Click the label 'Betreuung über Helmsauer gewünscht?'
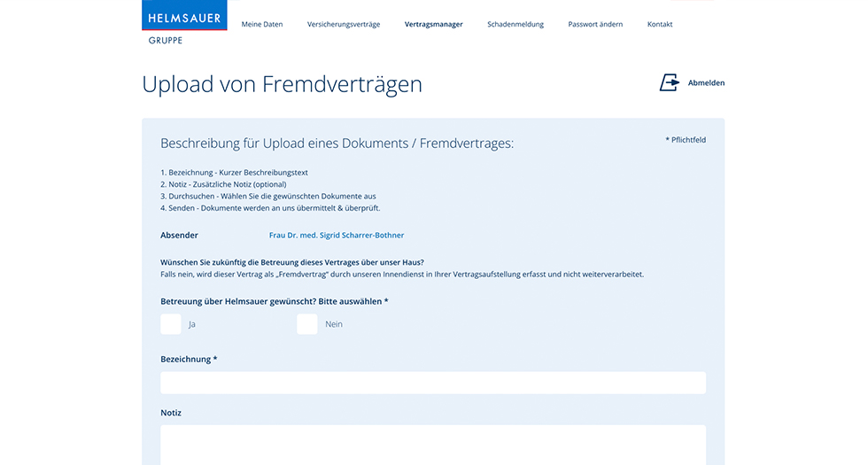868x465 pixels. pyautogui.click(x=275, y=302)
